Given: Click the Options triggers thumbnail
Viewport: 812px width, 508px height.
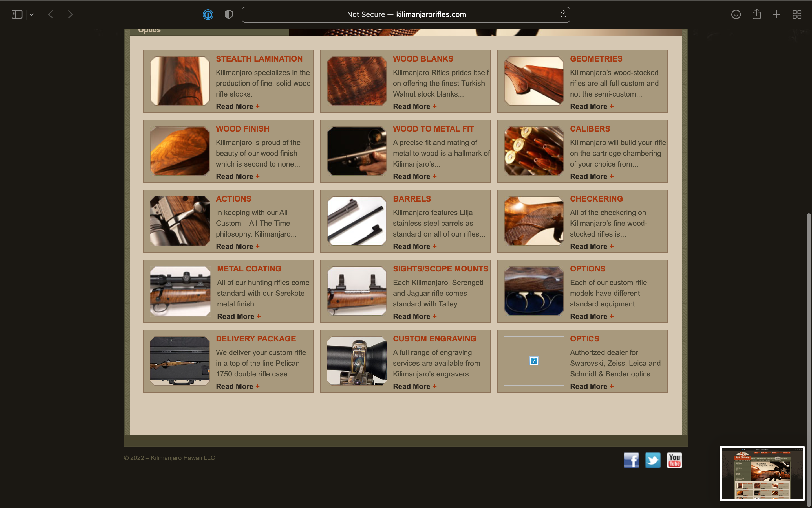Looking at the screenshot, I should (534, 291).
